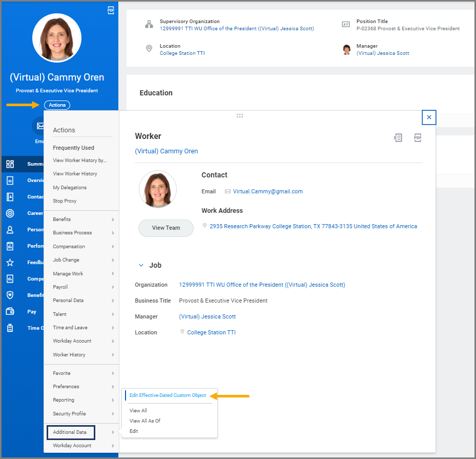476x459 pixels.
Task: Click the Benefits shield icon in sidebar
Action: pyautogui.click(x=10, y=295)
